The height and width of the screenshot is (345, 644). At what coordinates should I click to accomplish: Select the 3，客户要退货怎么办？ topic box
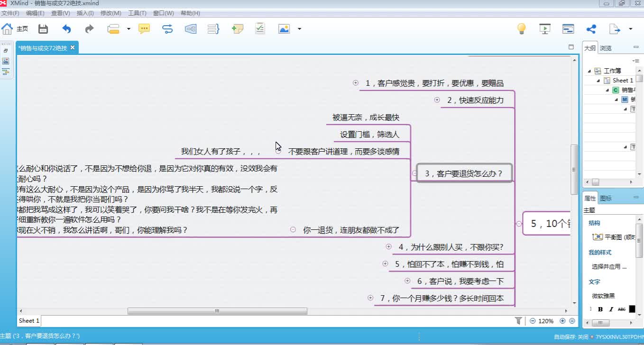click(x=465, y=173)
